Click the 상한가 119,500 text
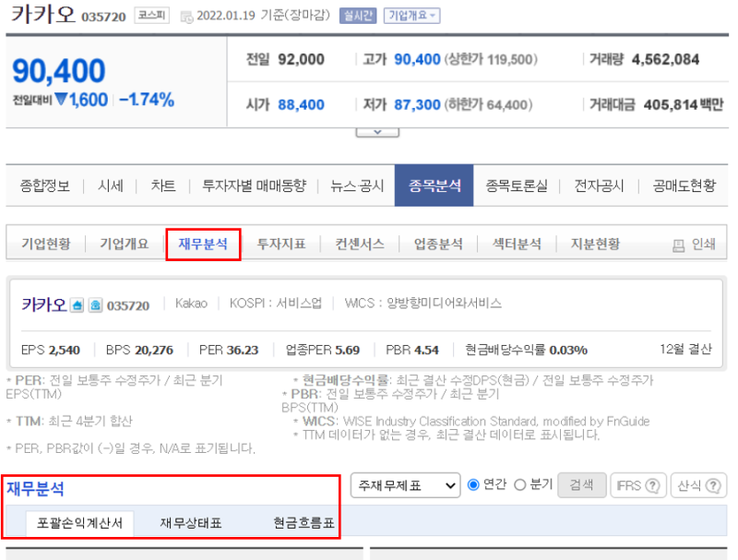 click(491, 59)
